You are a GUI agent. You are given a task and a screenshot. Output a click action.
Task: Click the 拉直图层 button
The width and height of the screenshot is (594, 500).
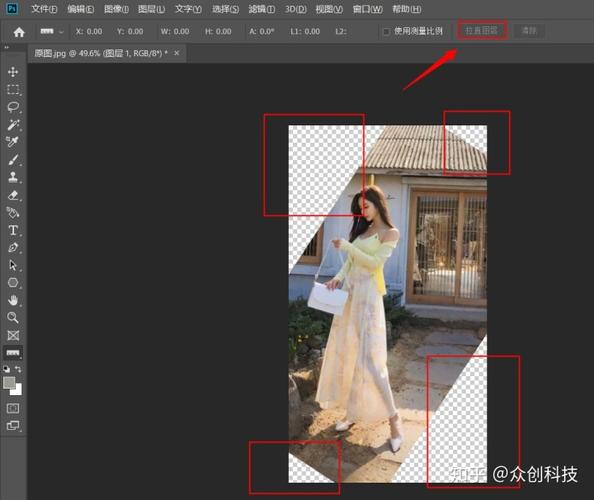point(481,31)
